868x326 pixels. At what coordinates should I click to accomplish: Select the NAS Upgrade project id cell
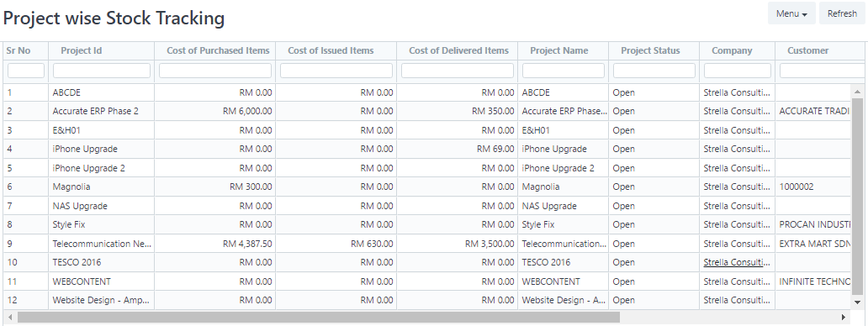click(101, 206)
